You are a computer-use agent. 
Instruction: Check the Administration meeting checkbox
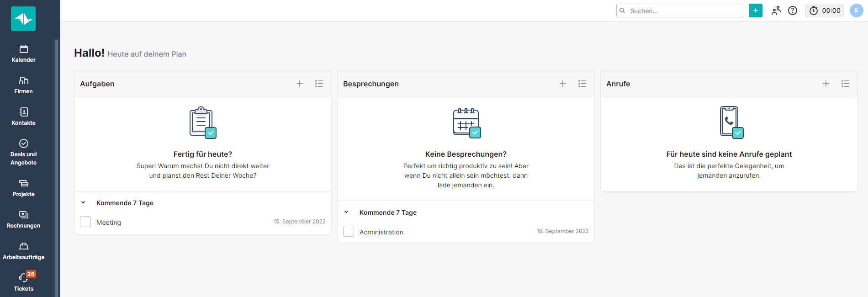click(x=349, y=231)
